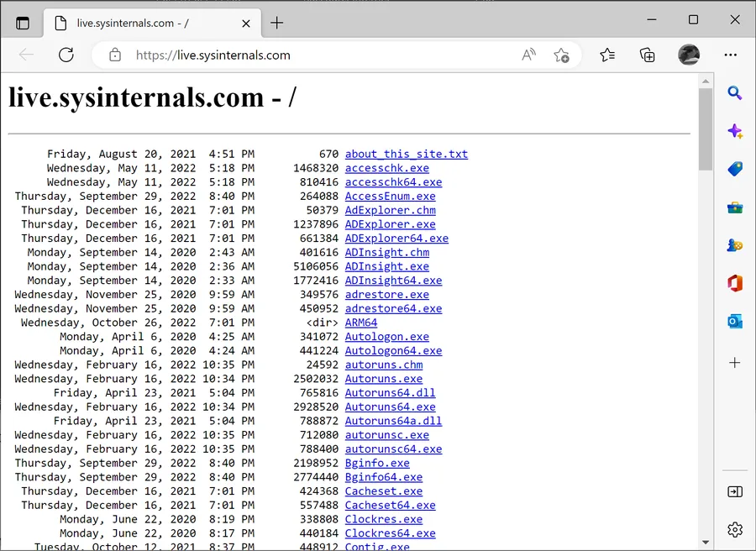View site information lock icon

click(115, 55)
